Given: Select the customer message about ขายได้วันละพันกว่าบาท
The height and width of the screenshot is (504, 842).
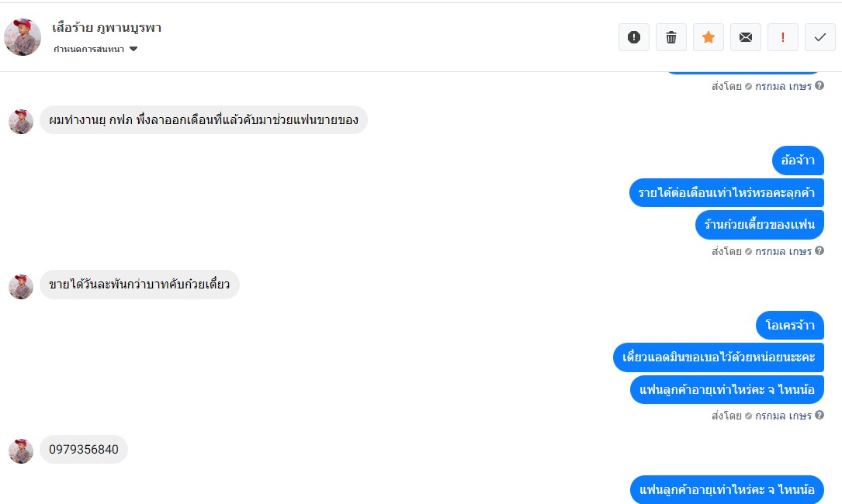Looking at the screenshot, I should tap(140, 285).
